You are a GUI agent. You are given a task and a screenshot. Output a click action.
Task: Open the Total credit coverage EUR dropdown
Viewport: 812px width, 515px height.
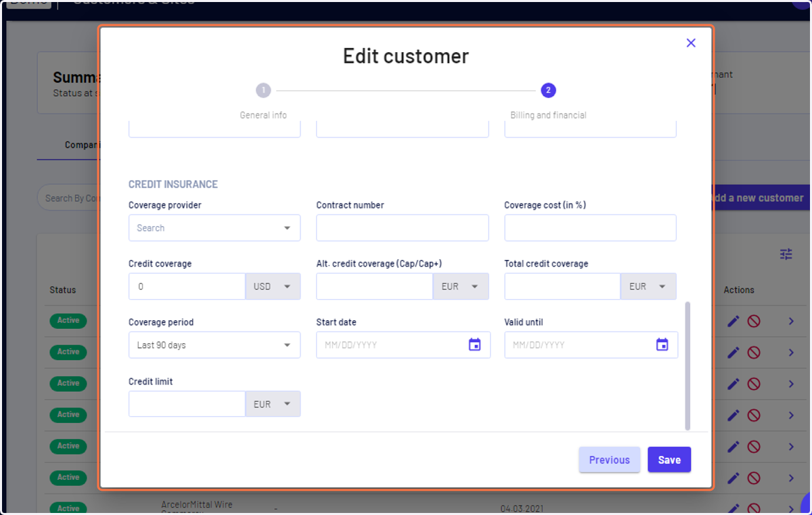[648, 286]
